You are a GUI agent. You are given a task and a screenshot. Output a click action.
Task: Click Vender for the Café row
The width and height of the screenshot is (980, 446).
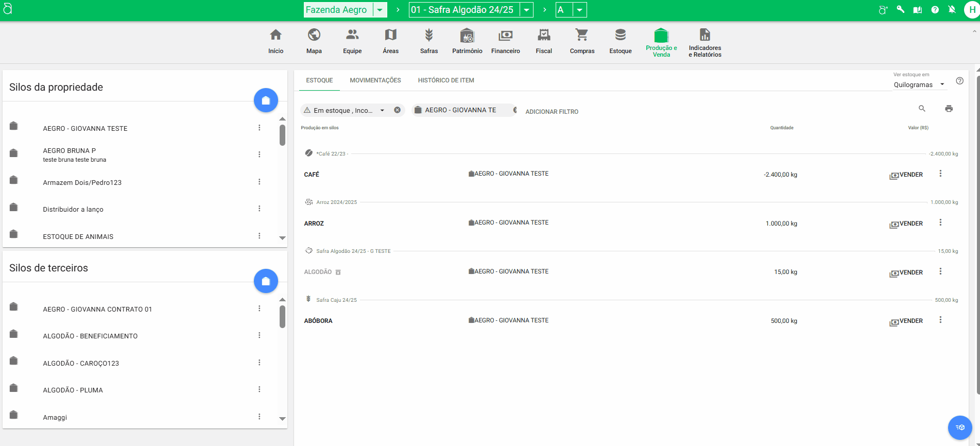(x=906, y=175)
